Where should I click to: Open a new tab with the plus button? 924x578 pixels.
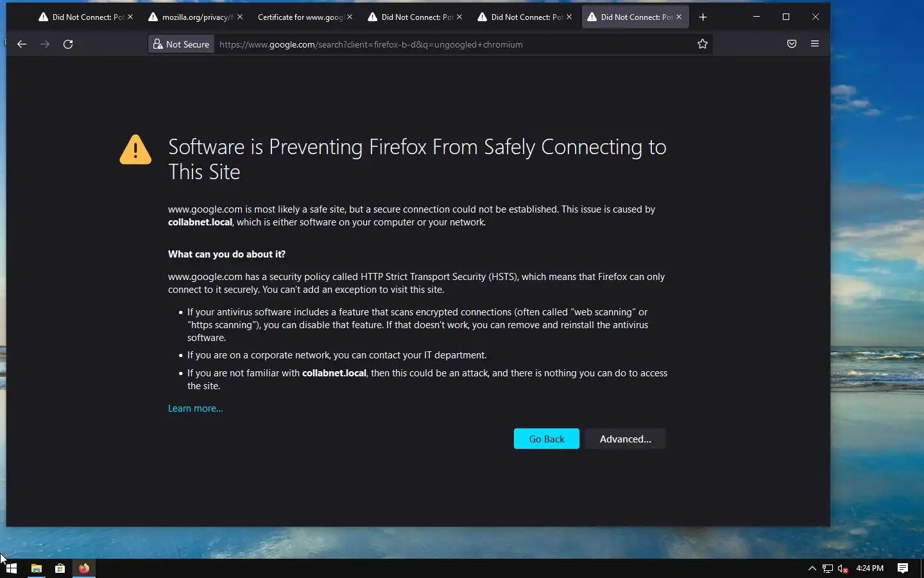click(703, 17)
